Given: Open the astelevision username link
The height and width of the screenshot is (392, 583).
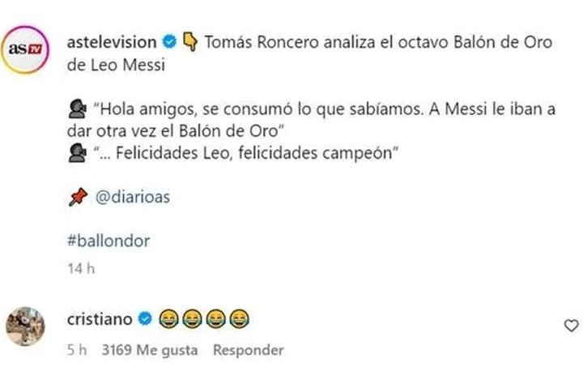Looking at the screenshot, I should 115,42.
